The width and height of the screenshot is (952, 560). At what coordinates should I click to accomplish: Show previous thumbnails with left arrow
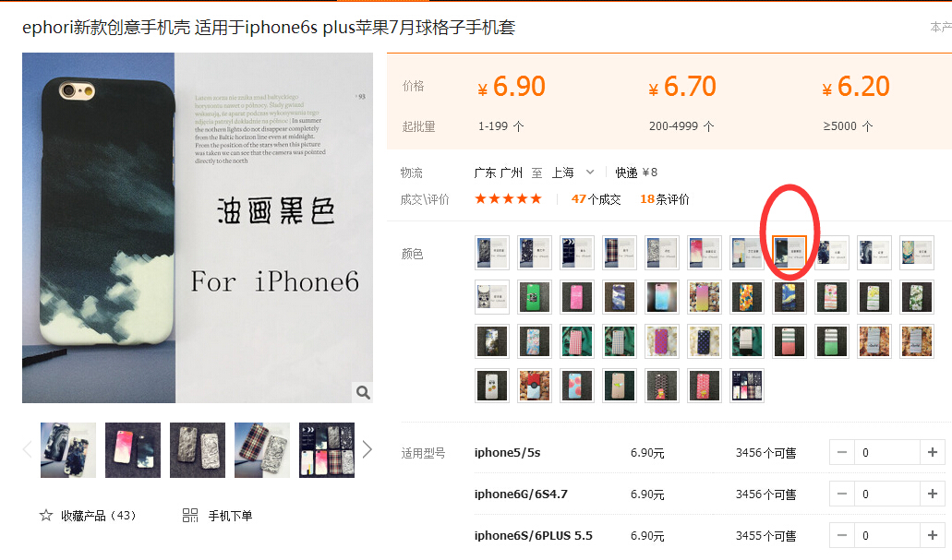pos(28,449)
